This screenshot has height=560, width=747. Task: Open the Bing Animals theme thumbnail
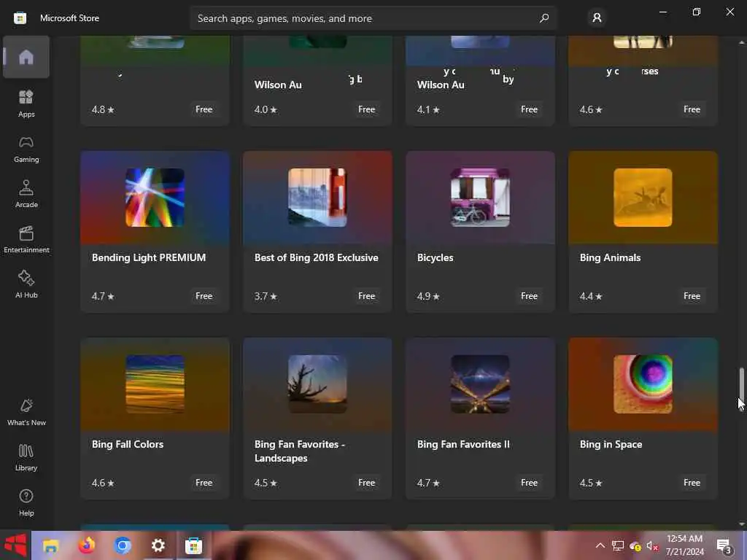click(643, 197)
